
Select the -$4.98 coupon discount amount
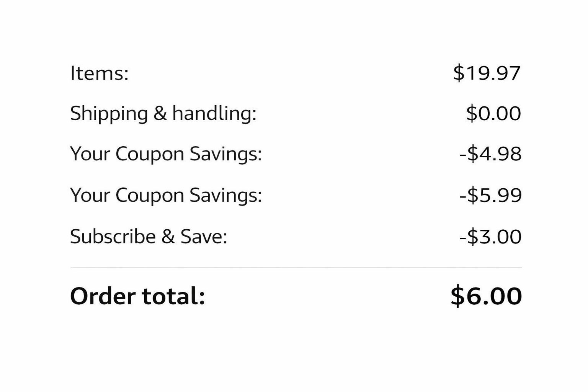point(490,154)
